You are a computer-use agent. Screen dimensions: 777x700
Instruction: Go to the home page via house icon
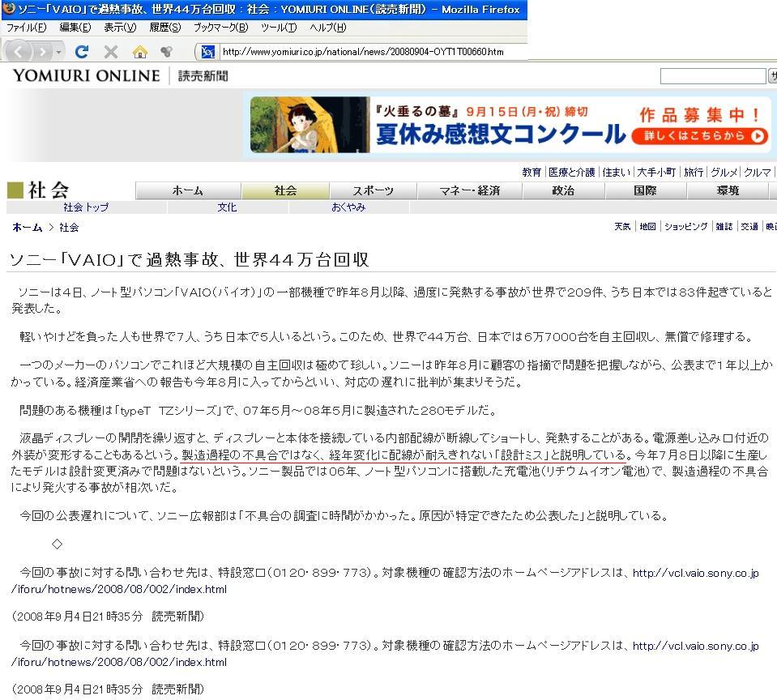click(139, 51)
